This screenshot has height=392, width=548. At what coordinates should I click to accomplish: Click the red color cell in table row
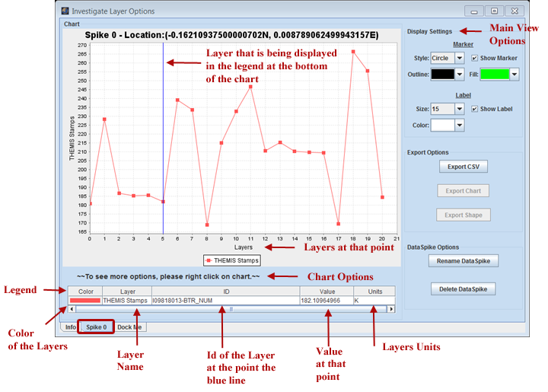(85, 301)
